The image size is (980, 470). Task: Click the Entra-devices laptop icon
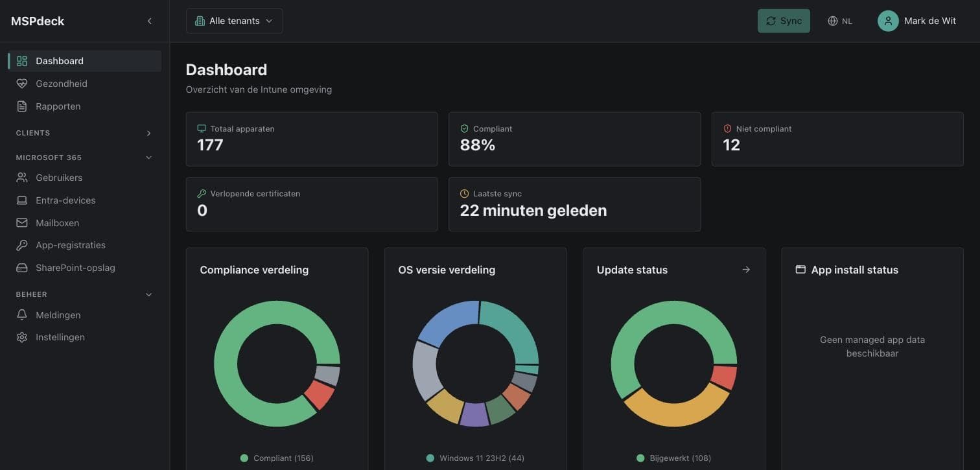pos(22,200)
